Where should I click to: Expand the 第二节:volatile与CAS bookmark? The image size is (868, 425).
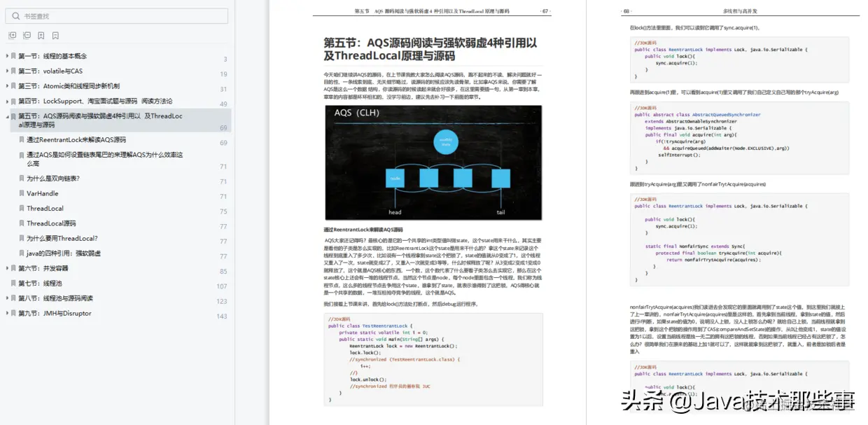click(6, 71)
